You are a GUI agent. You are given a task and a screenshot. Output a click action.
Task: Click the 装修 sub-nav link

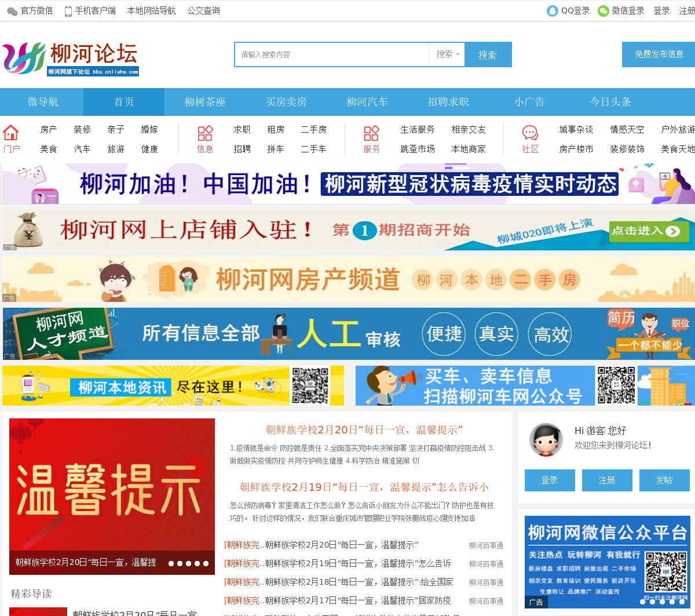pyautogui.click(x=82, y=130)
